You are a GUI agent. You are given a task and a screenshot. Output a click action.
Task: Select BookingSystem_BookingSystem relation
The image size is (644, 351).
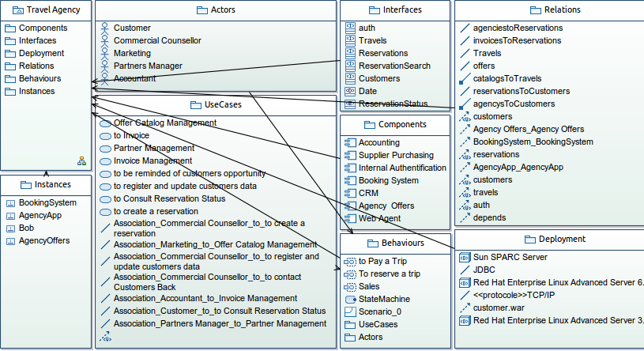click(526, 142)
